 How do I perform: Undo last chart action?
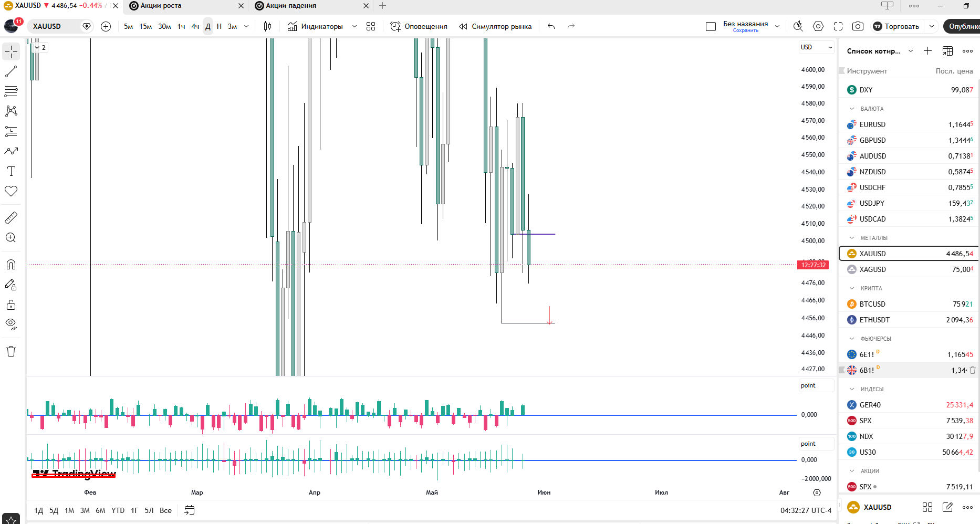coord(551,26)
